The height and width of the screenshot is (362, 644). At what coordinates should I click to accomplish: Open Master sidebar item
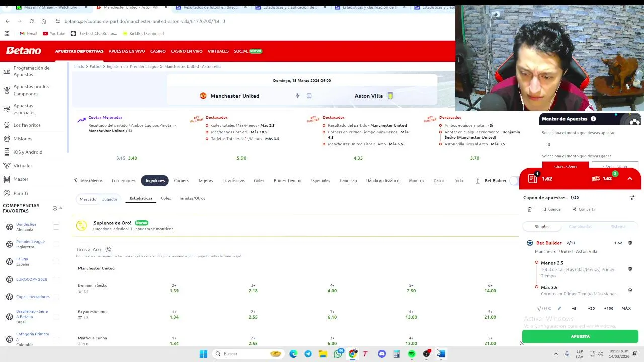click(x=16, y=179)
